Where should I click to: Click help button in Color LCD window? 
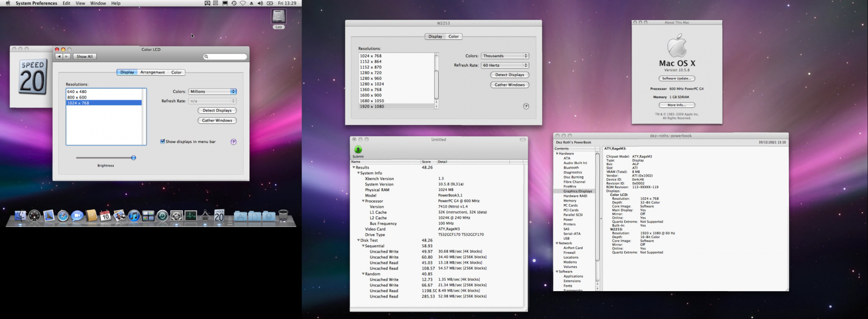[233, 142]
